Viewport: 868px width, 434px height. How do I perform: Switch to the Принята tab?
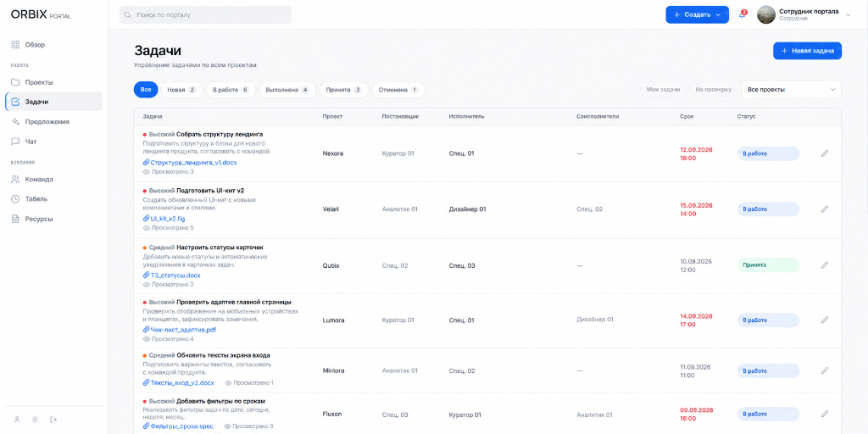(344, 90)
